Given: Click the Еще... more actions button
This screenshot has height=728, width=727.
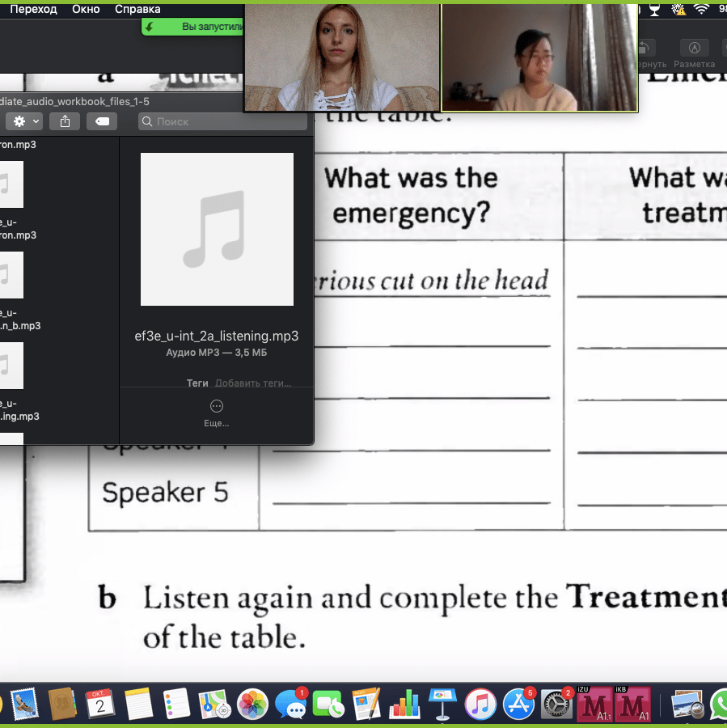Looking at the screenshot, I should [217, 413].
